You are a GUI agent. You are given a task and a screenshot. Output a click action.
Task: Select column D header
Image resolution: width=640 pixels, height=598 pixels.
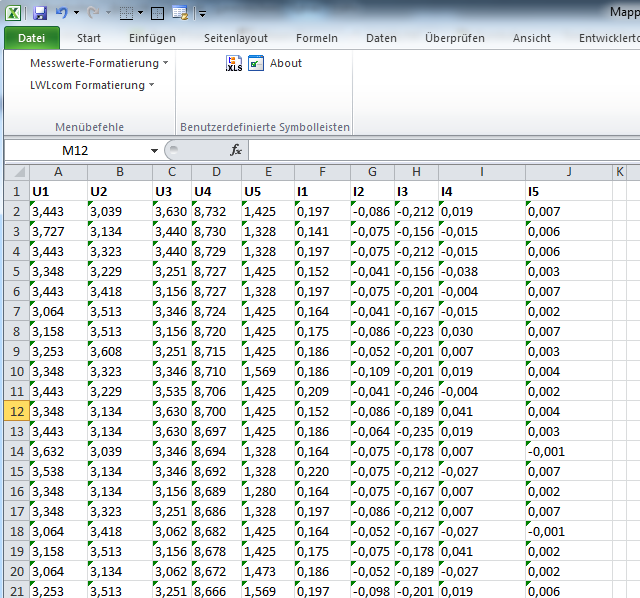click(216, 172)
